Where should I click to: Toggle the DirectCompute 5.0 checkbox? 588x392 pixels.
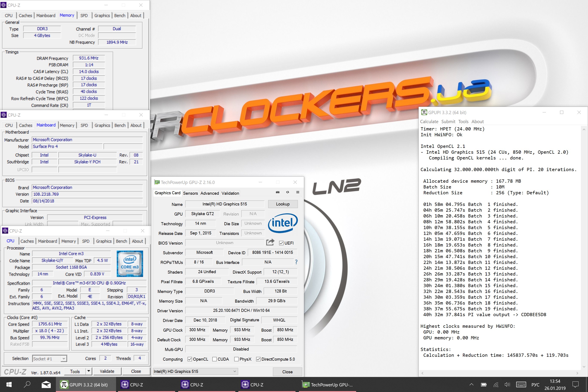[258, 359]
